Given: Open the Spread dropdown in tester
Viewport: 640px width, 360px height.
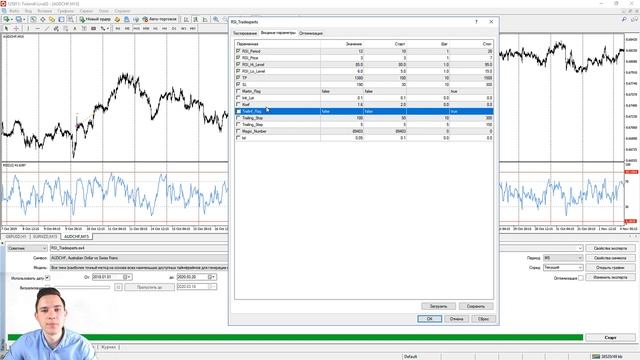Looking at the screenshot, I should tap(563, 267).
